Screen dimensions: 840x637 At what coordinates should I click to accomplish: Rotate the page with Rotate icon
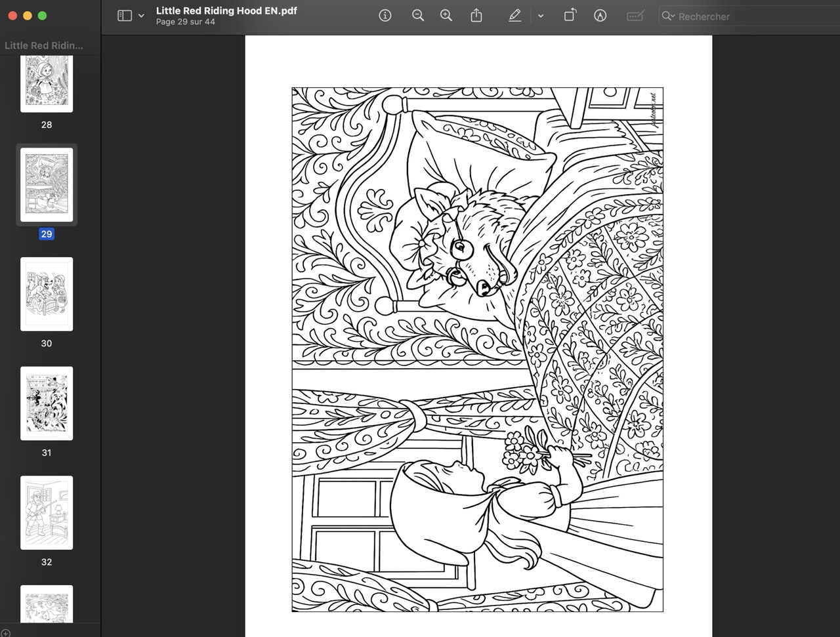tap(570, 16)
